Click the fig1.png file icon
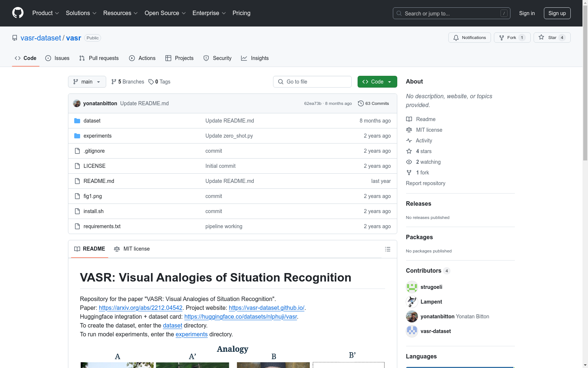 point(77,196)
